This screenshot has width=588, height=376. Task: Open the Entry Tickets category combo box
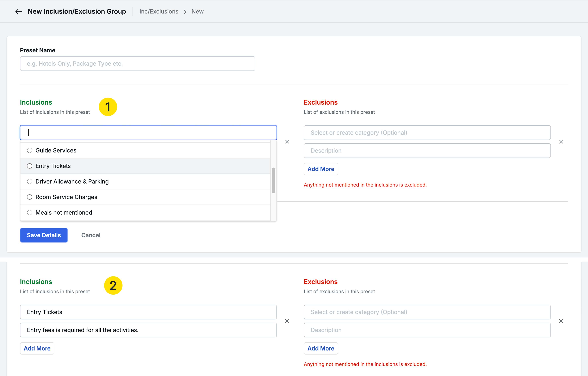coord(148,312)
